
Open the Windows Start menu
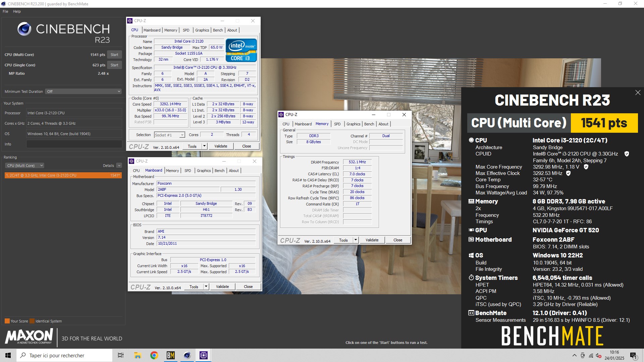click(8, 355)
